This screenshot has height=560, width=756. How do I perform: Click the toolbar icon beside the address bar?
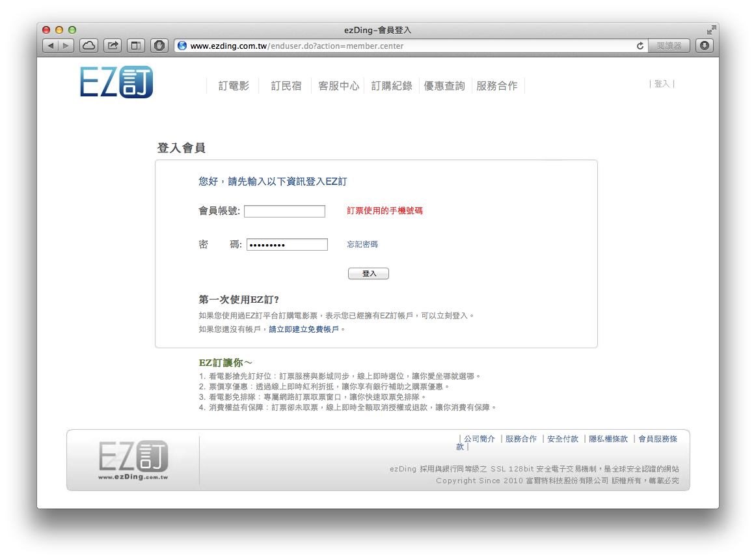click(x=159, y=46)
